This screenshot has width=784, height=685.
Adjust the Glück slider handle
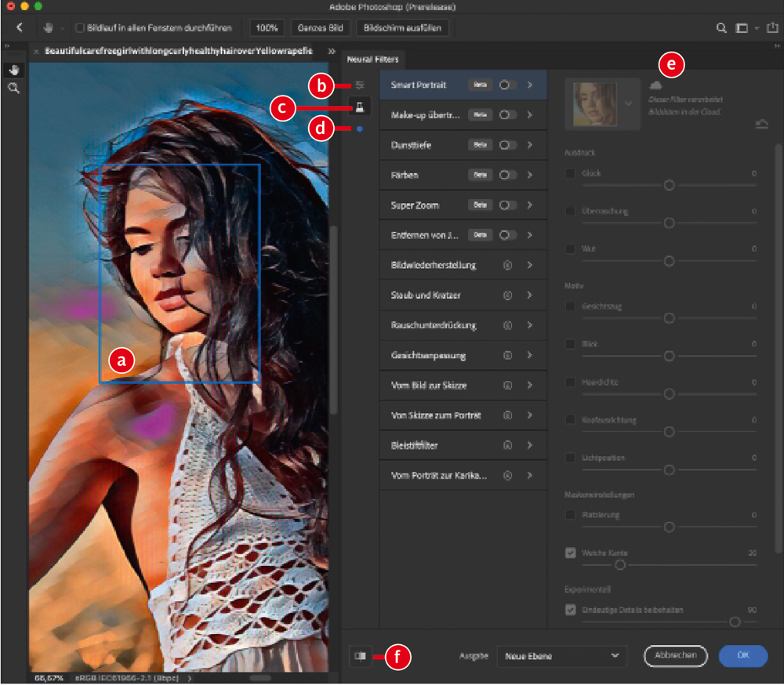click(x=669, y=186)
